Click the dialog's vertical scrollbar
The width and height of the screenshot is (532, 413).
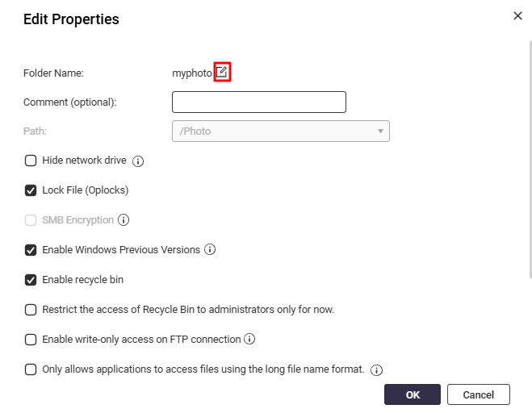click(x=530, y=161)
